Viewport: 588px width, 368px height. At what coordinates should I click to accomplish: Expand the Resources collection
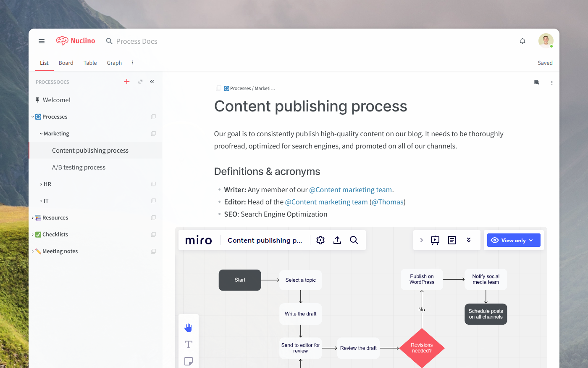point(33,218)
